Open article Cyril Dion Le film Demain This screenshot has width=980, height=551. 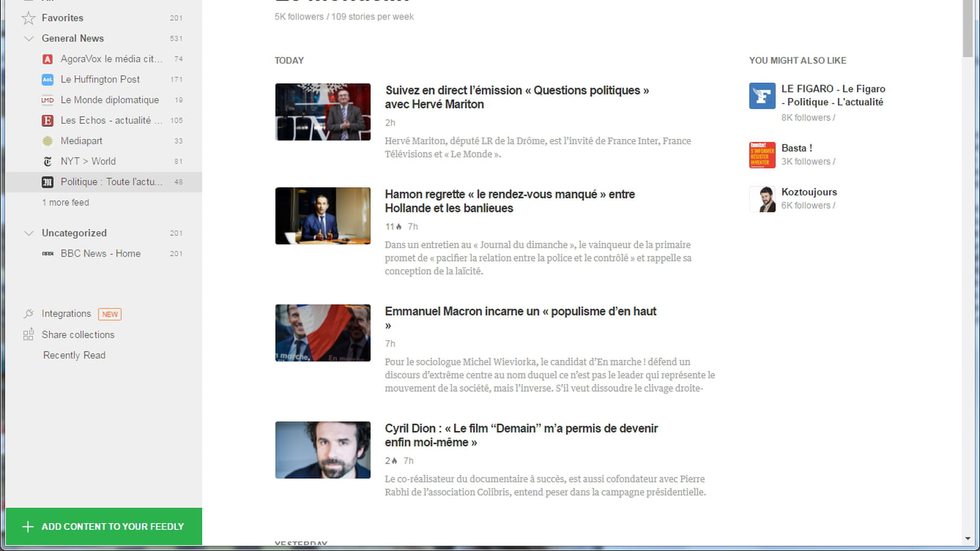click(x=521, y=435)
